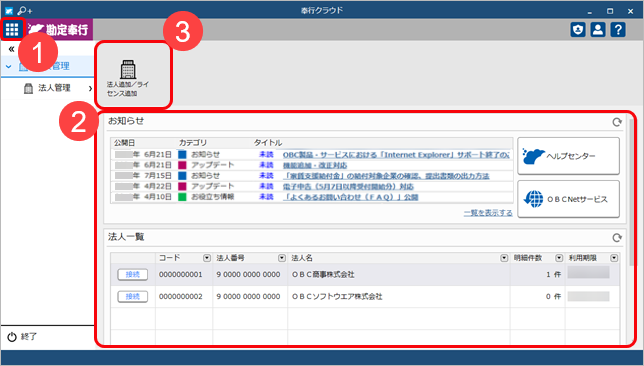Click the app logo icon in title bar
This screenshot has height=366, width=644.
coord(9,11)
